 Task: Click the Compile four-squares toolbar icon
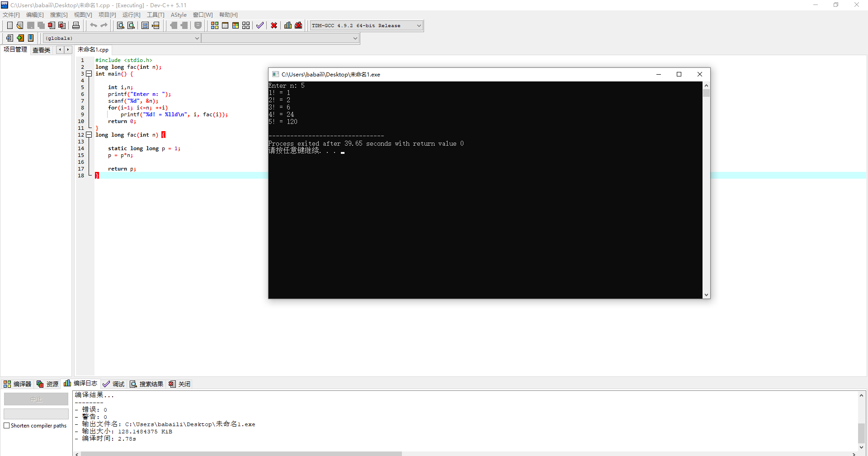(215, 25)
